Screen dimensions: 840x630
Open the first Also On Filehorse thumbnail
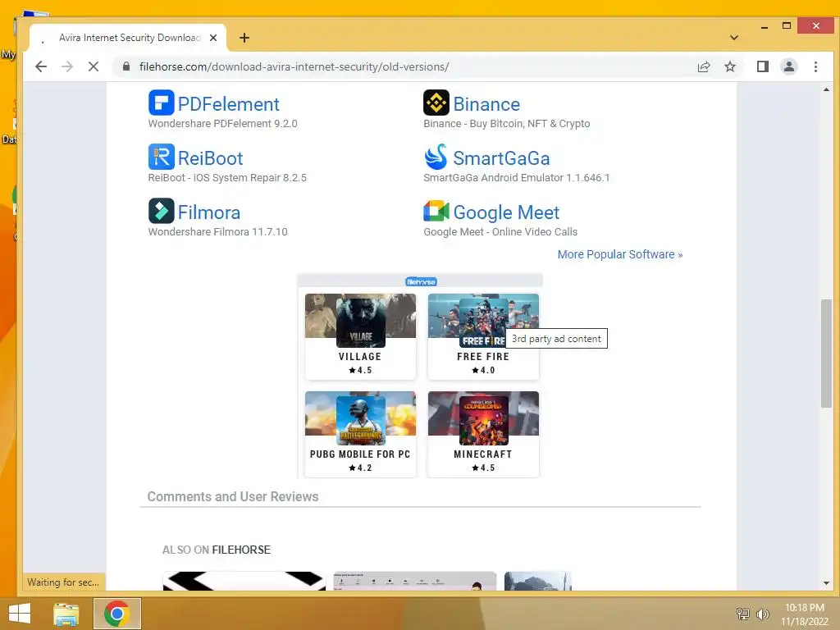(x=244, y=582)
